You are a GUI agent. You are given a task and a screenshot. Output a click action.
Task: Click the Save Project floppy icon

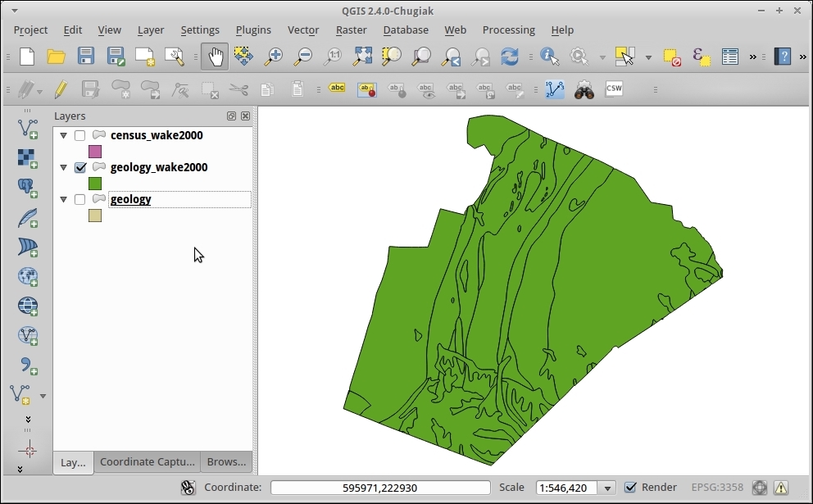pos(86,57)
